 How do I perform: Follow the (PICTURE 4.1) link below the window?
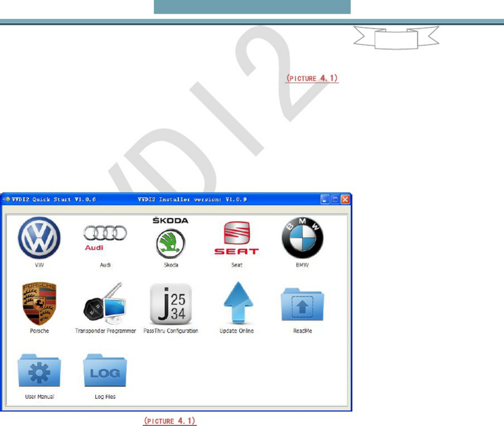point(170,421)
